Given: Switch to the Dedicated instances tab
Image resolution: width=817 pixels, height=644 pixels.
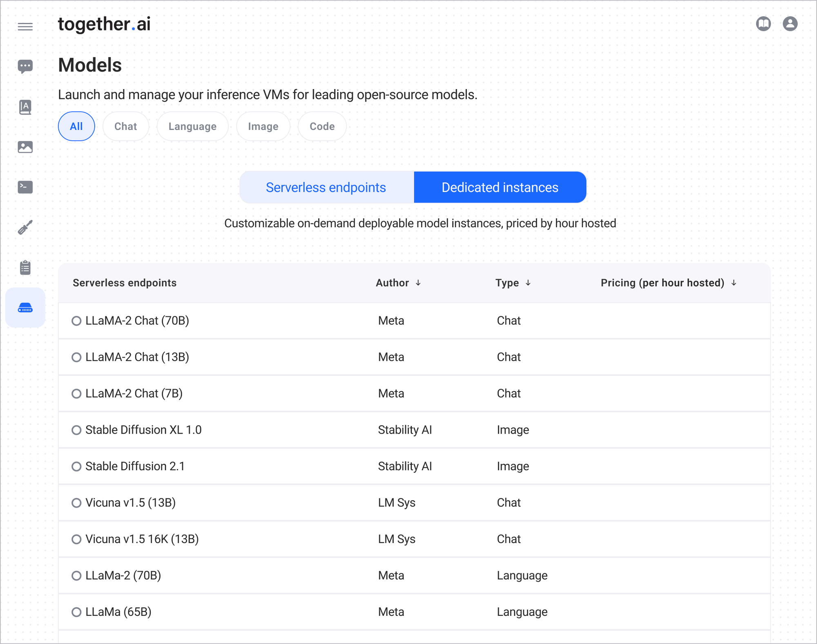Looking at the screenshot, I should 500,187.
